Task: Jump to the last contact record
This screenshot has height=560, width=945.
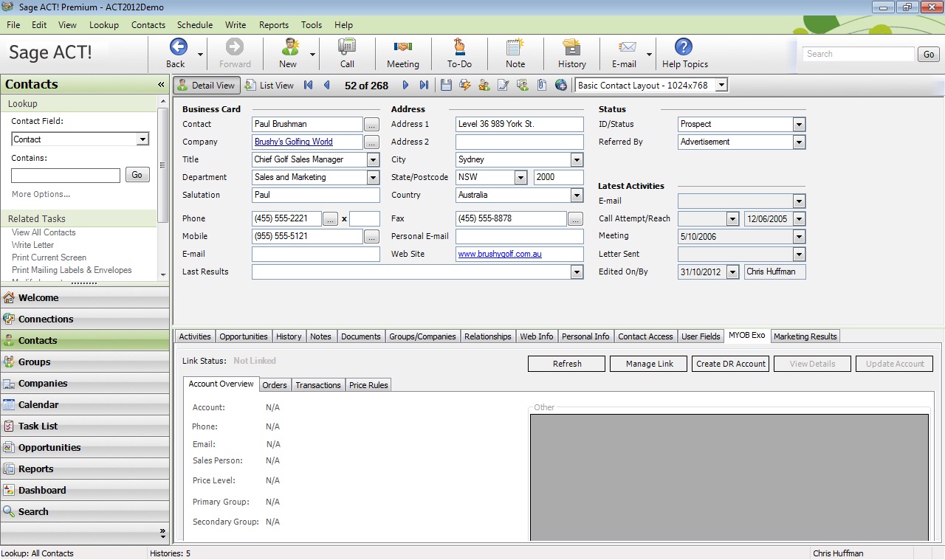Action: tap(424, 86)
